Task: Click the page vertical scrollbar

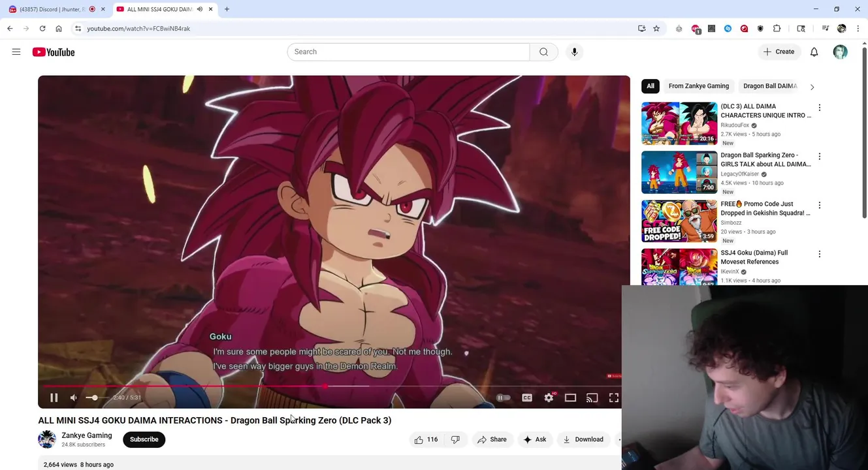Action: [x=865, y=134]
